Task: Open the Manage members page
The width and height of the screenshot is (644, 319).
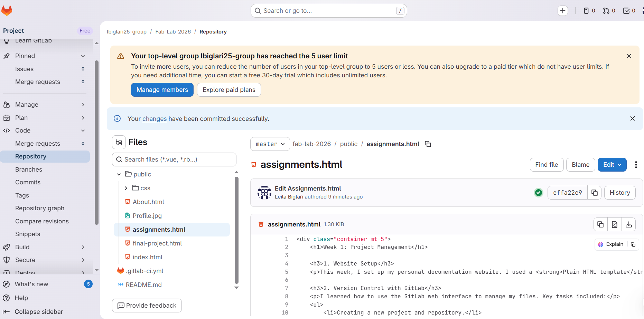Action: click(x=162, y=90)
